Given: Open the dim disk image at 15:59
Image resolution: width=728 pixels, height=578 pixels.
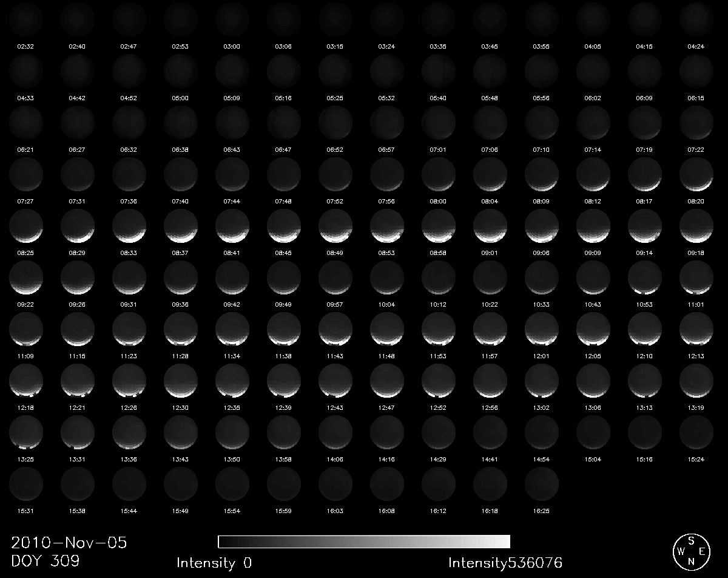Looking at the screenshot, I should [284, 483].
